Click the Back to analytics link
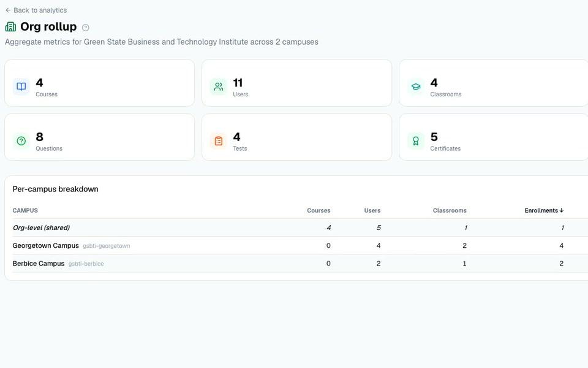The width and height of the screenshot is (588, 368). 36,10
